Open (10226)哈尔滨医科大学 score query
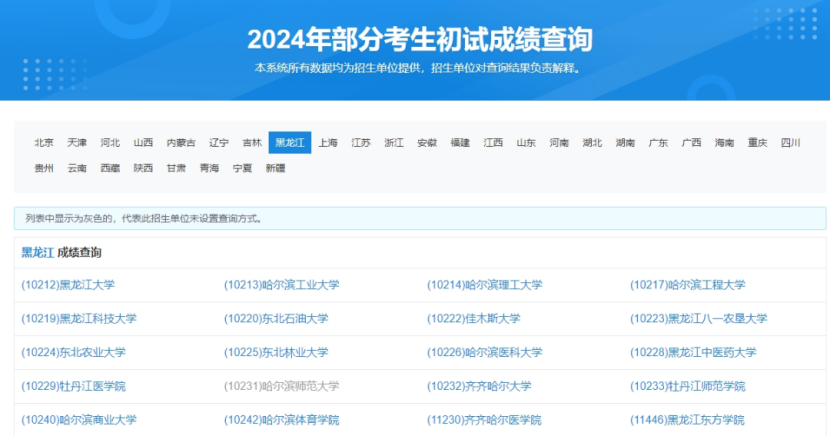The image size is (830, 436). click(x=484, y=352)
